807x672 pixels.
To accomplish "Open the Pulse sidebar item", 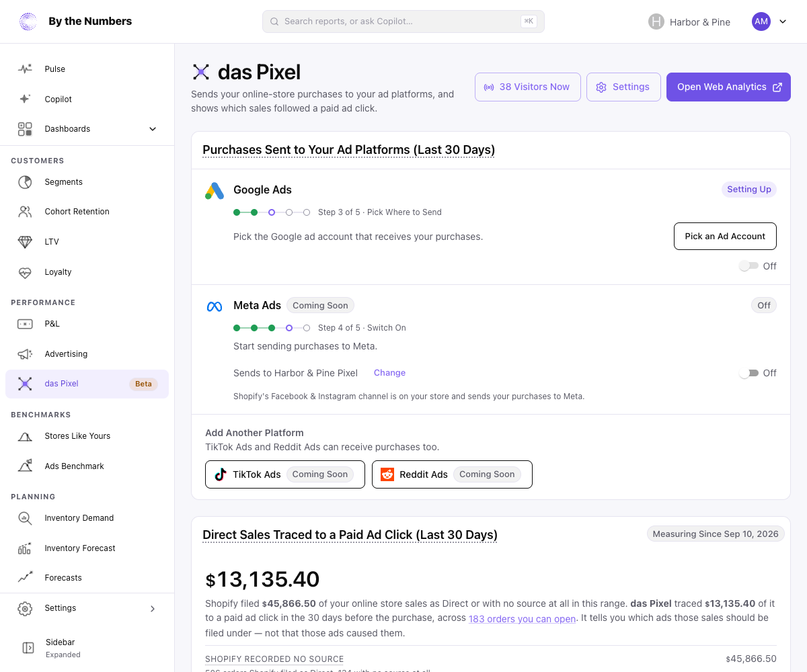I will coord(87,69).
